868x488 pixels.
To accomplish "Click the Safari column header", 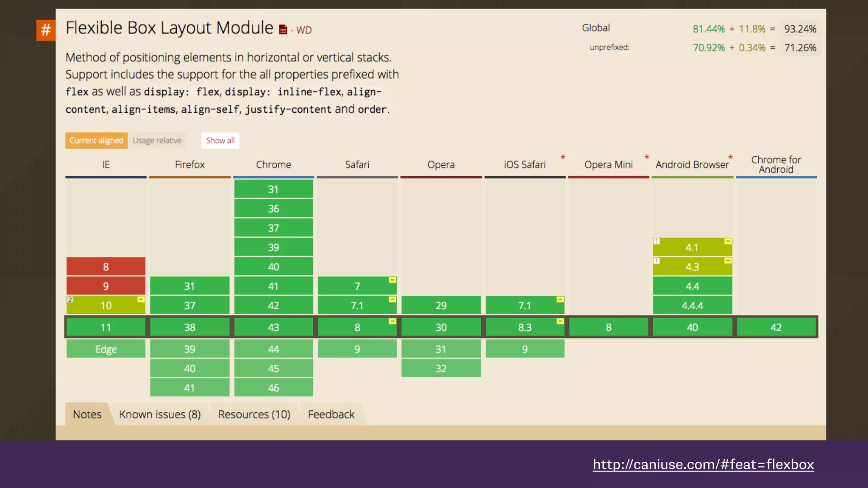I will pos(357,165).
